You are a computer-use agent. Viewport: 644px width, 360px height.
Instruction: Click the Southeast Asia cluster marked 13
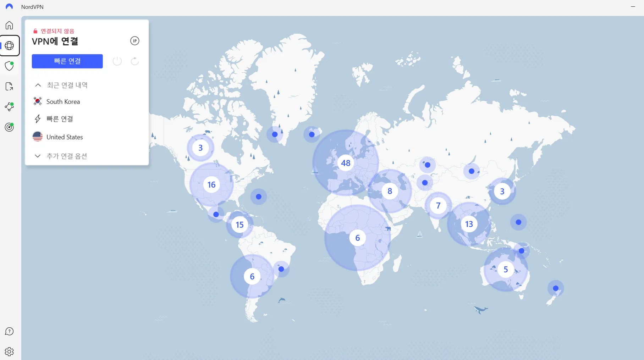[469, 224]
